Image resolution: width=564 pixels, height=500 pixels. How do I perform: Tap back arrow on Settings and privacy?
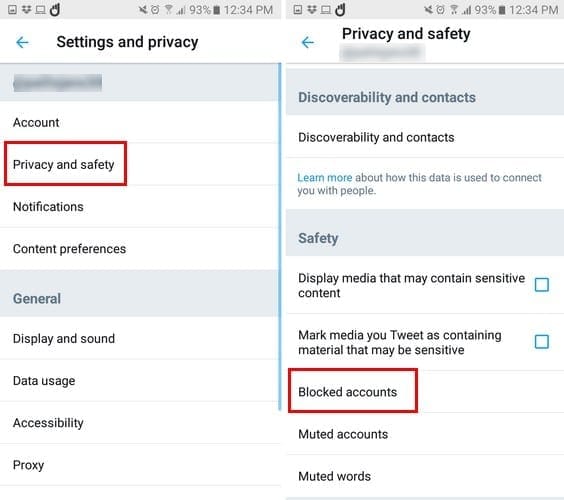(x=22, y=42)
